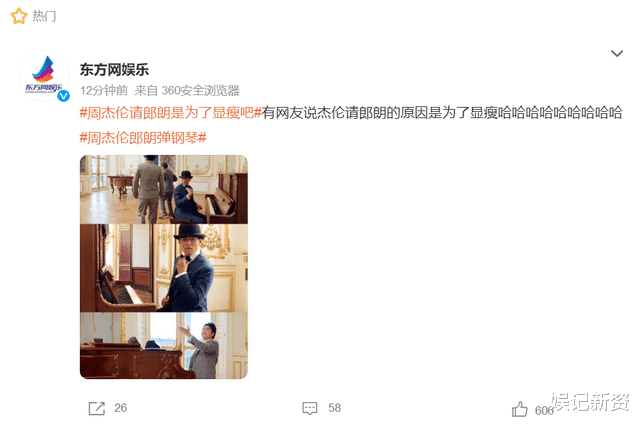Click the star icon next to 热门
The width and height of the screenshot is (640, 425).
point(19,16)
